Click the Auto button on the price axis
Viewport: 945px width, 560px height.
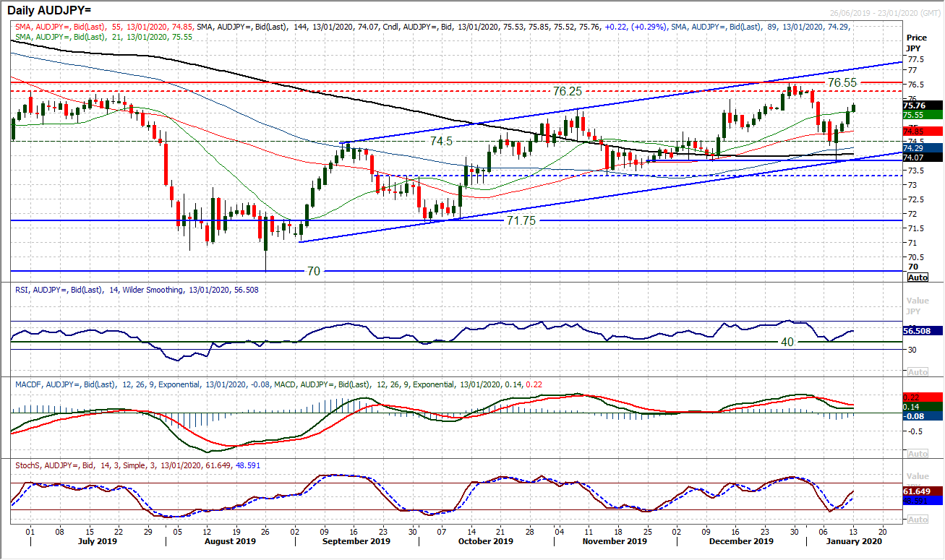[918, 277]
